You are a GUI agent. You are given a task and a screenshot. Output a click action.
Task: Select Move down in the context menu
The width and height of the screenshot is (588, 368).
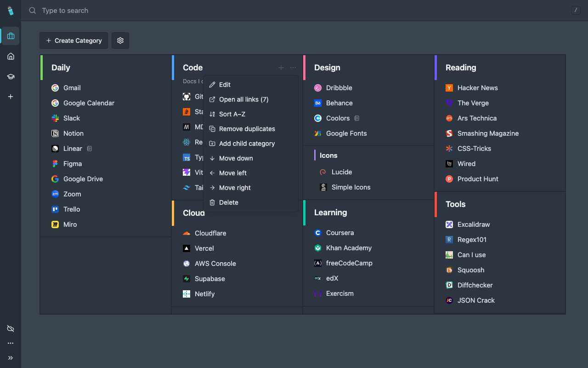click(x=251, y=158)
